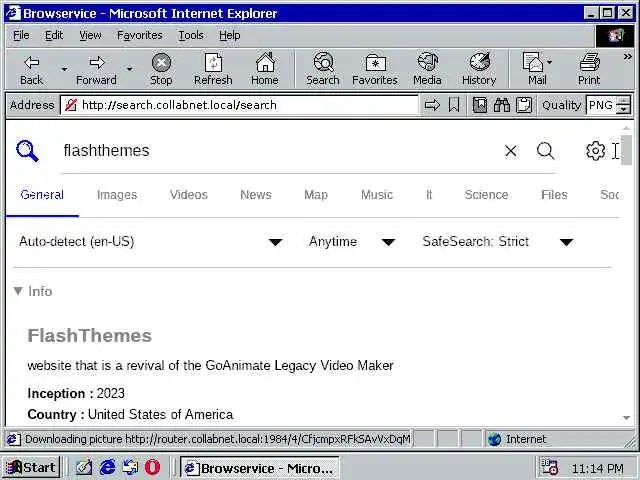Screen dimensions: 640x480
Task: Click the vertical scrollbar thumb
Action: tap(626, 150)
